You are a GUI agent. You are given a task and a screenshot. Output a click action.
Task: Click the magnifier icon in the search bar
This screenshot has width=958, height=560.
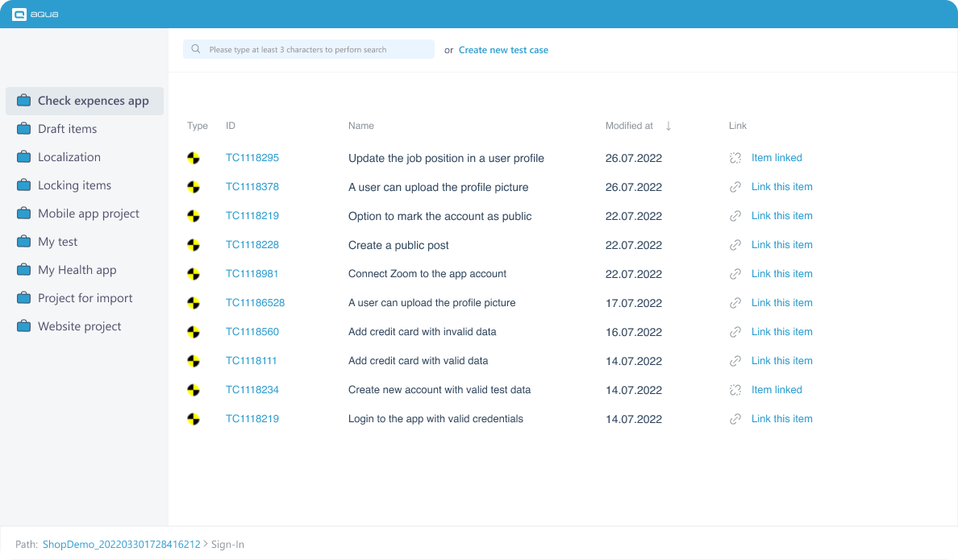click(195, 49)
